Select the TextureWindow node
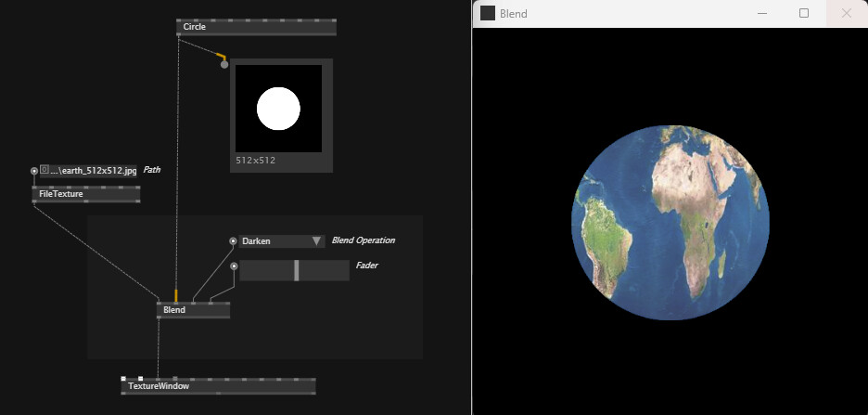Viewport: 868px width, 415px height. (218, 386)
